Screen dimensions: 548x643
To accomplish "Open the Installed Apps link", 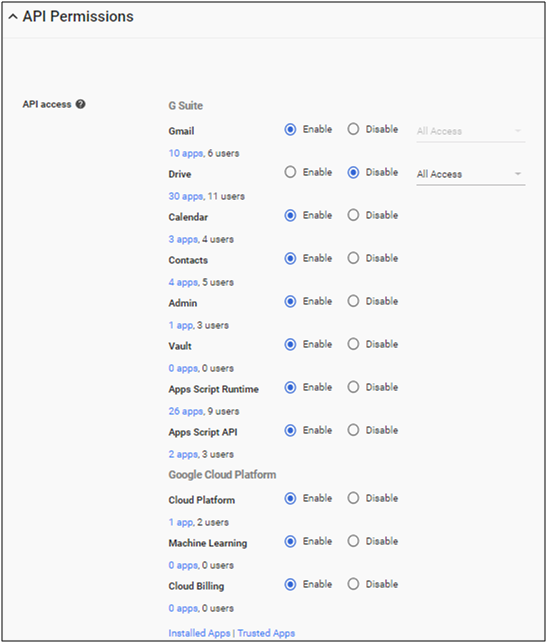I will click(x=199, y=633).
